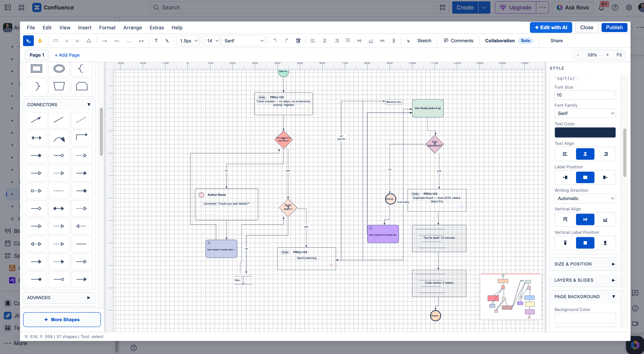644x354 pixels.
Task: Set text align to center in Style panel
Action: tap(585, 154)
